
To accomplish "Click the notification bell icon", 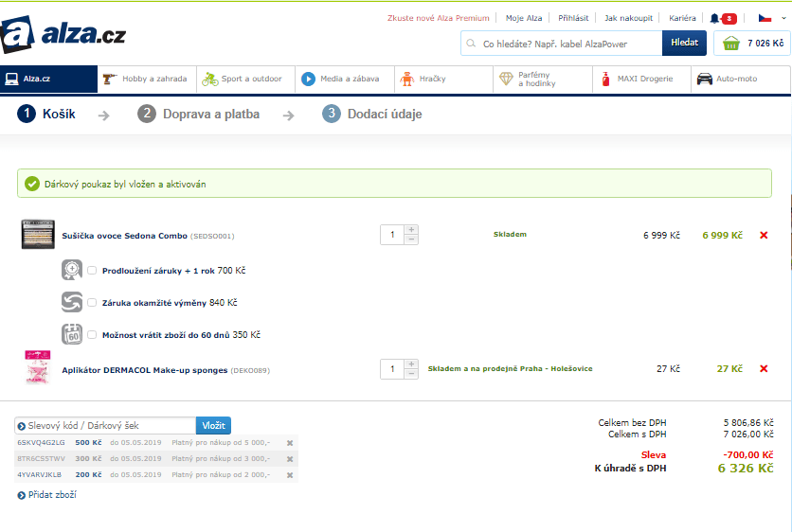I will coord(714,18).
